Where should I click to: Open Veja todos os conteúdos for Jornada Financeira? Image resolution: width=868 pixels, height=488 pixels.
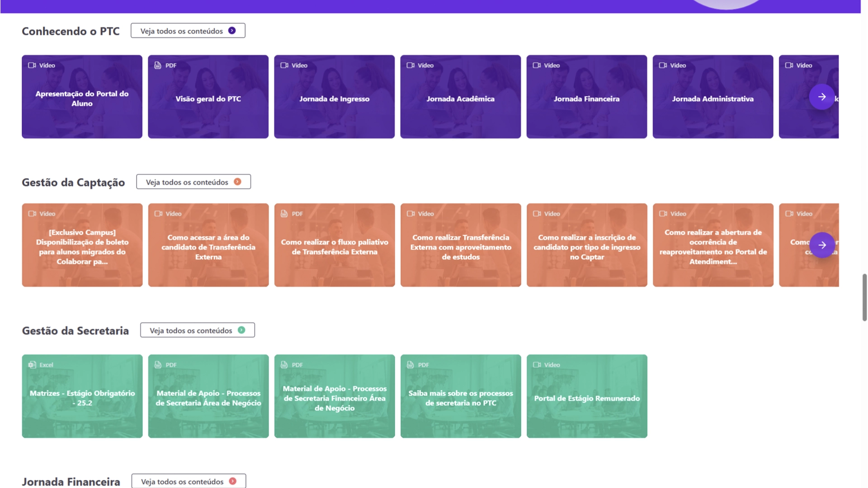[x=189, y=481]
